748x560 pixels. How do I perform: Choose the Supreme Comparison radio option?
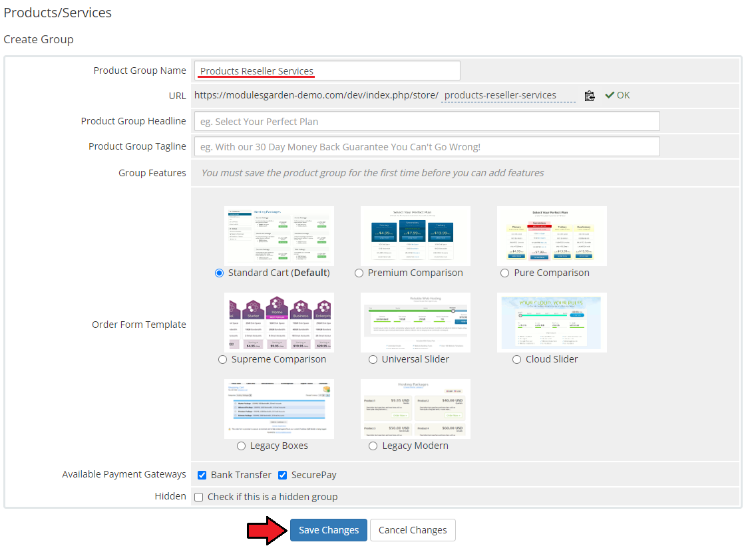[x=222, y=359]
